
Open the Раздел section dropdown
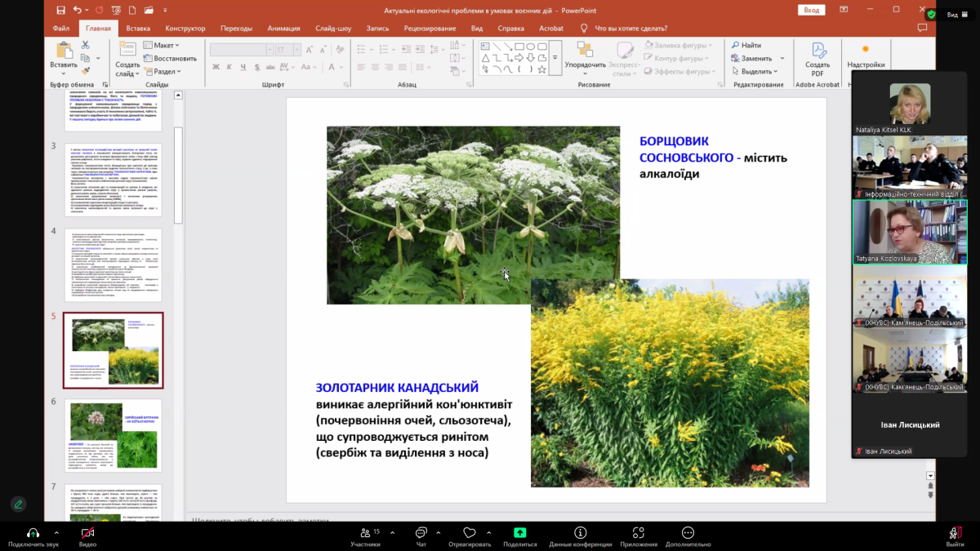pyautogui.click(x=163, y=71)
